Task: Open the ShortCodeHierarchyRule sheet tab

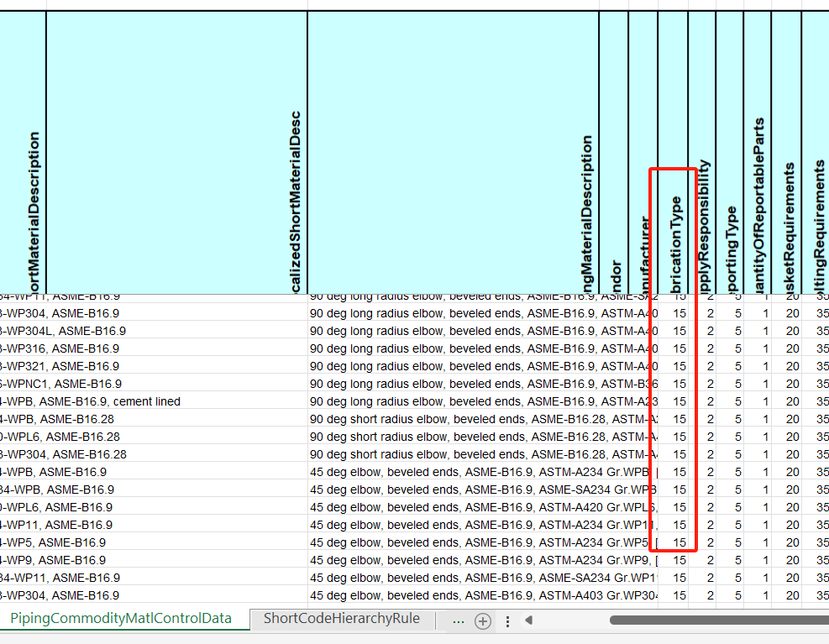Action: [342, 619]
